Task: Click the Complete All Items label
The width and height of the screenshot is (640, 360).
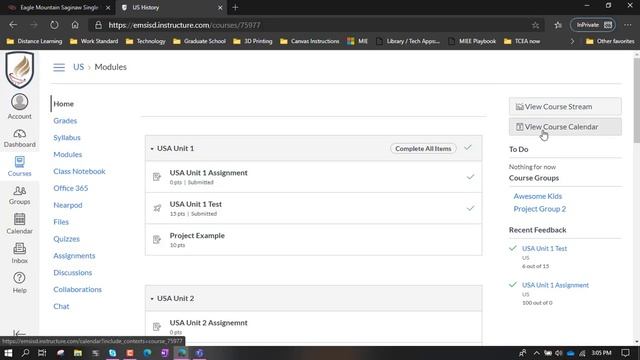Action: pyautogui.click(x=423, y=149)
